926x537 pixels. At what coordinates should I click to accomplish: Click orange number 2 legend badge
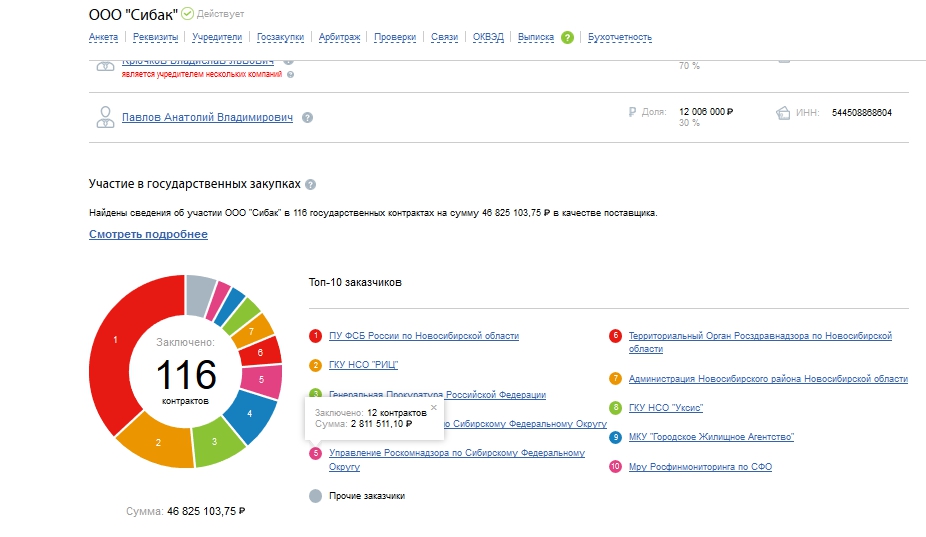coord(315,365)
